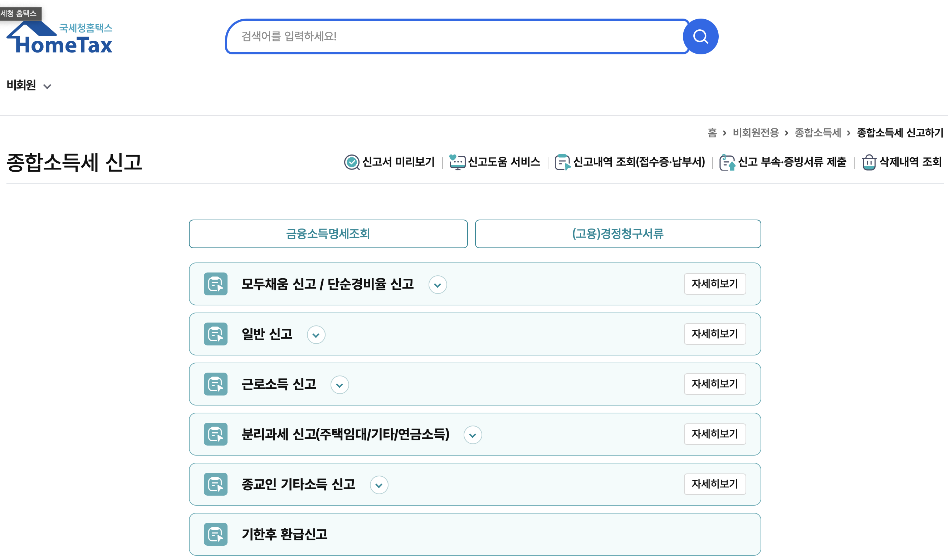
Task: Click the 신고 부속·증빙서류 제출 upload icon
Action: point(727,162)
